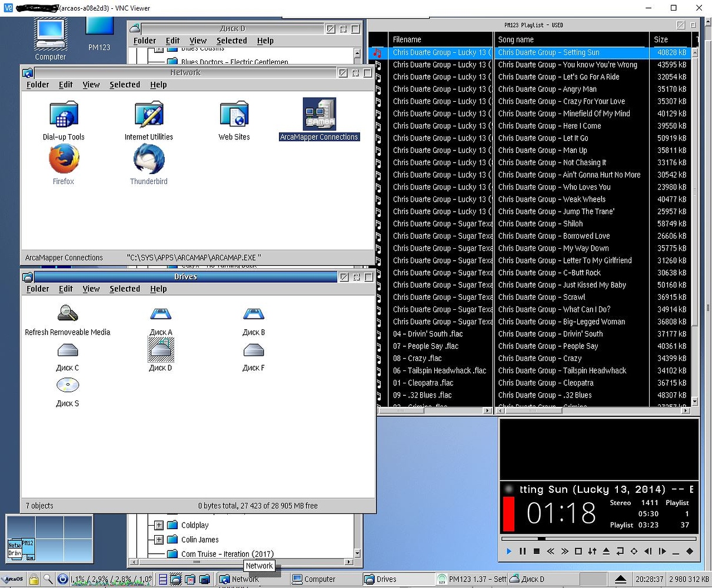The width and height of the screenshot is (712, 588).
Task: Select the Dial-up Tools folder icon
Action: point(64,114)
